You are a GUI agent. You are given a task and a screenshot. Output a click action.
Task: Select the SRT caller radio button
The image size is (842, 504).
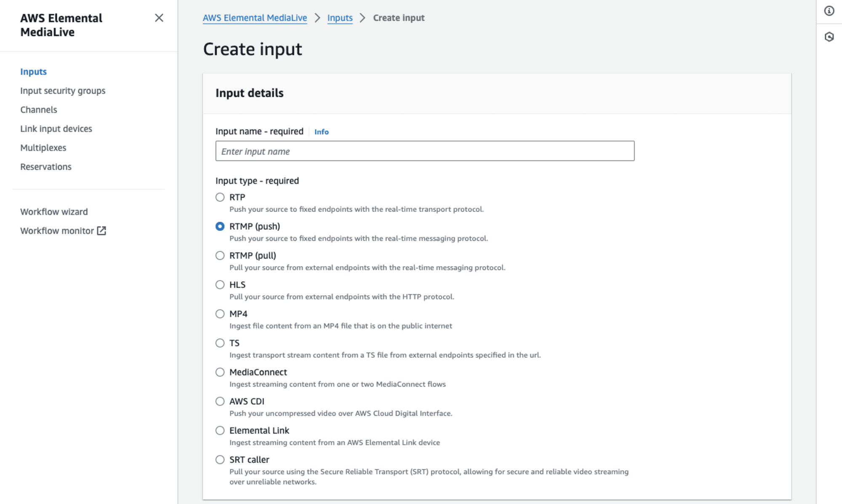click(220, 460)
